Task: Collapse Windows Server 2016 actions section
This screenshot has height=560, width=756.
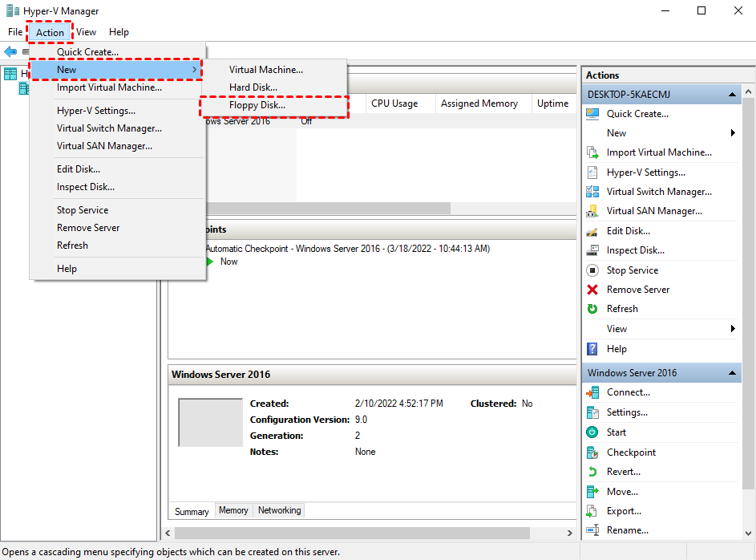Action: [x=732, y=373]
